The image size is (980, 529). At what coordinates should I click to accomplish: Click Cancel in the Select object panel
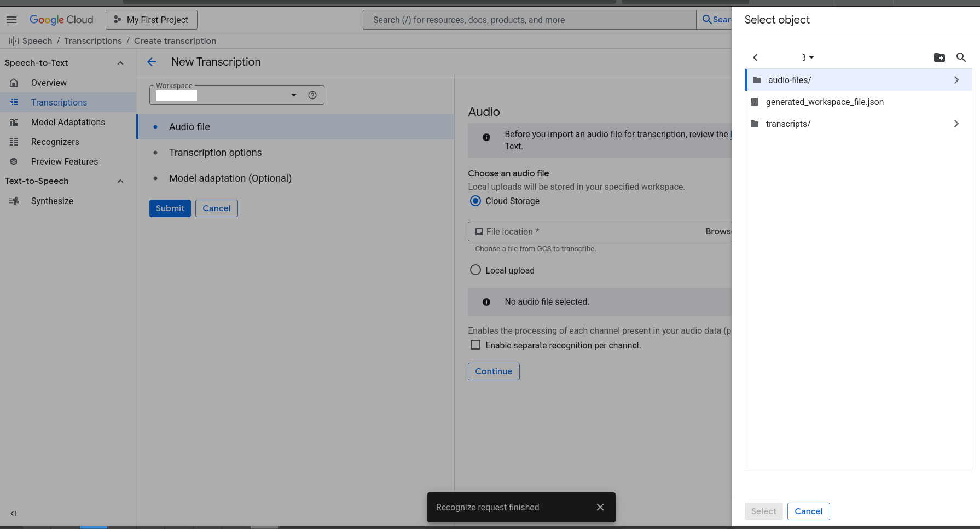808,511
